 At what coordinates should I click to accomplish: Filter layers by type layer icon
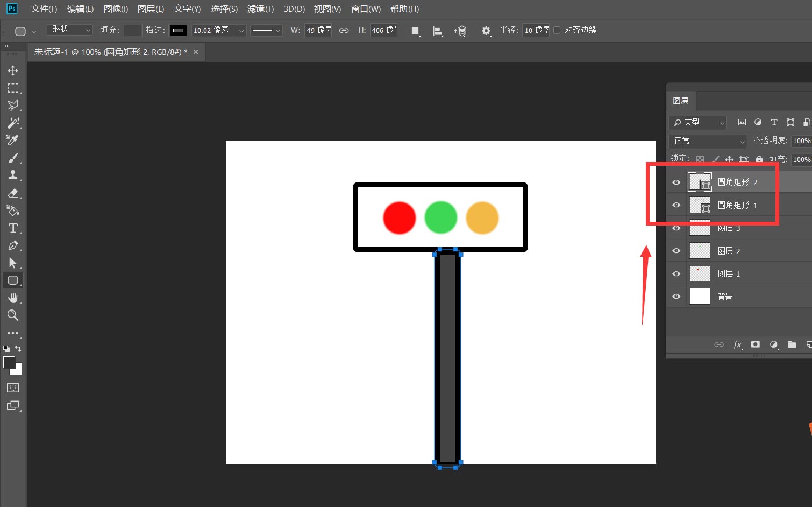(774, 122)
